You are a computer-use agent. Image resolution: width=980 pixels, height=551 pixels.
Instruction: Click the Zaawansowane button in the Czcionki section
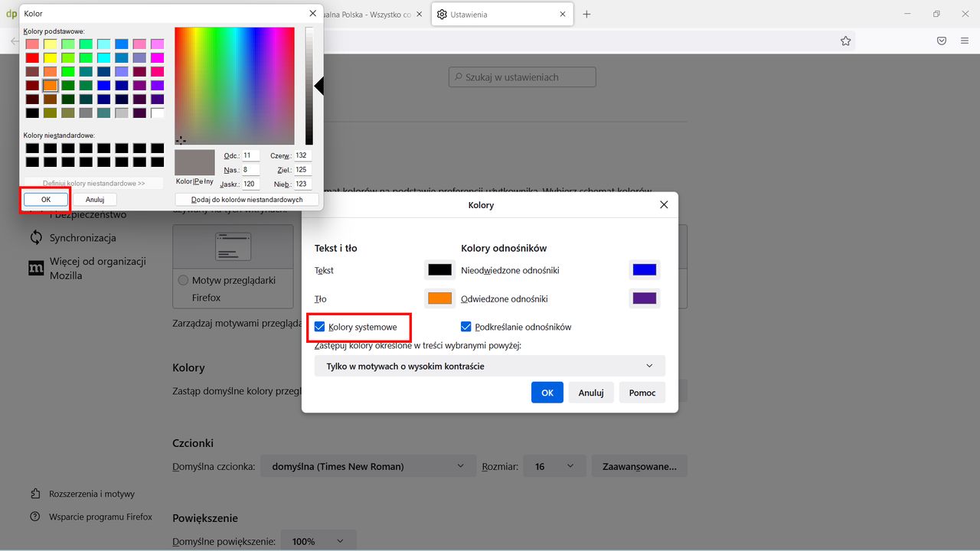pos(639,465)
